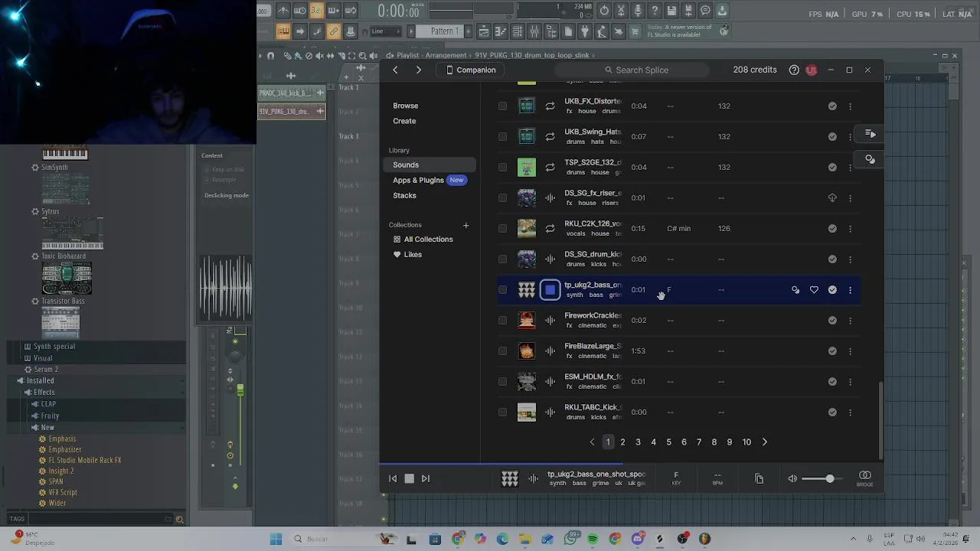The height and width of the screenshot is (551, 980).
Task: Click the Companion button in Splice header
Action: click(x=471, y=70)
